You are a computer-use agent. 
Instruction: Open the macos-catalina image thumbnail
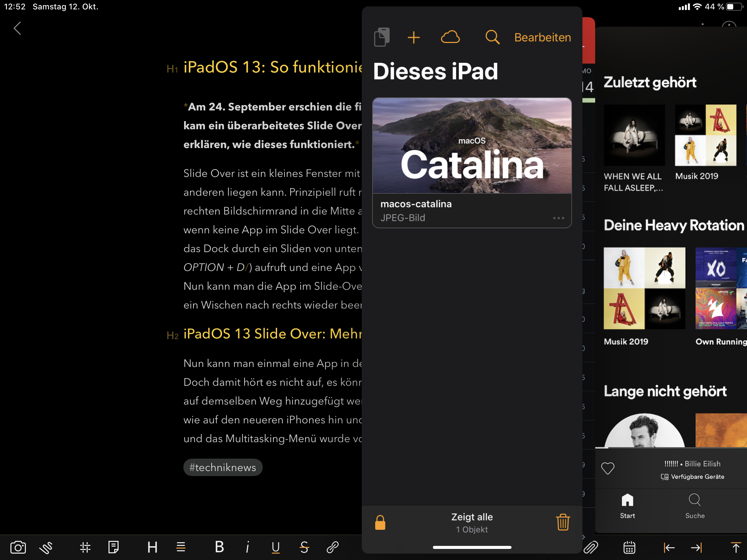(x=472, y=146)
